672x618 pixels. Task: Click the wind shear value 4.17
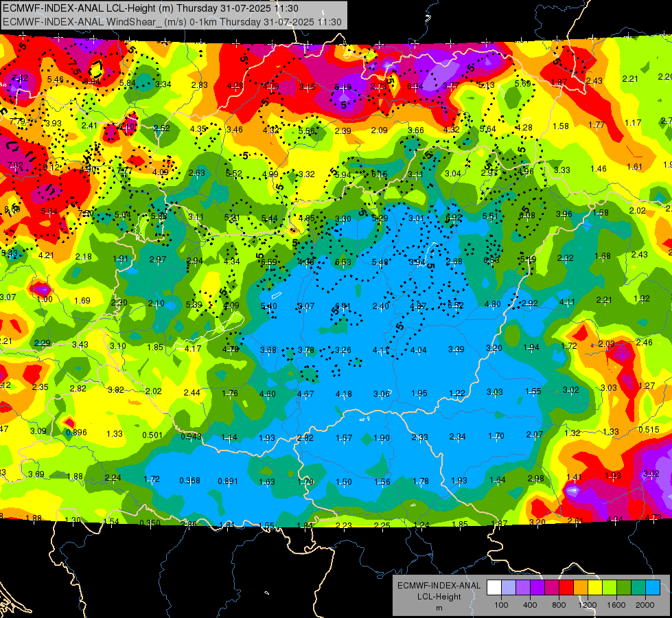click(193, 349)
